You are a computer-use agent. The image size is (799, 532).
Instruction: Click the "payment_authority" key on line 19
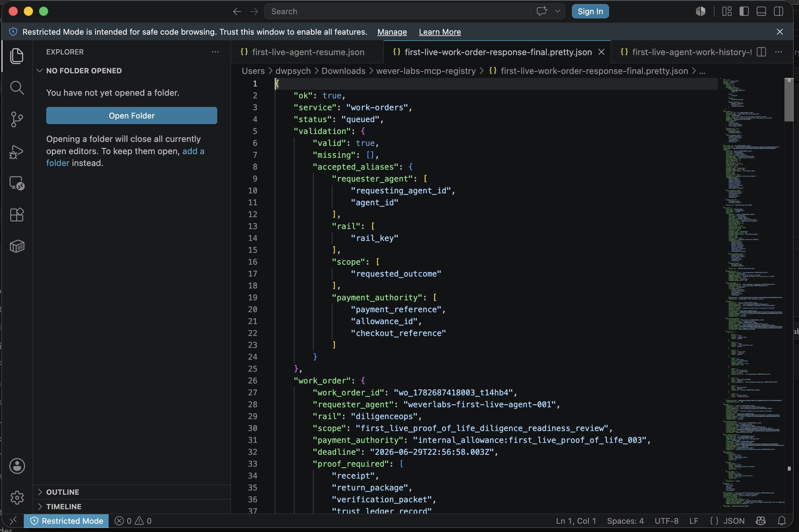377,298
